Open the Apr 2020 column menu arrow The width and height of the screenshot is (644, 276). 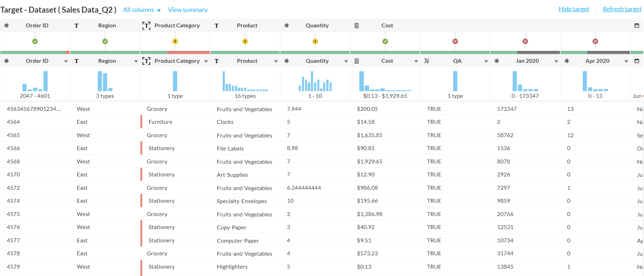(x=626, y=61)
